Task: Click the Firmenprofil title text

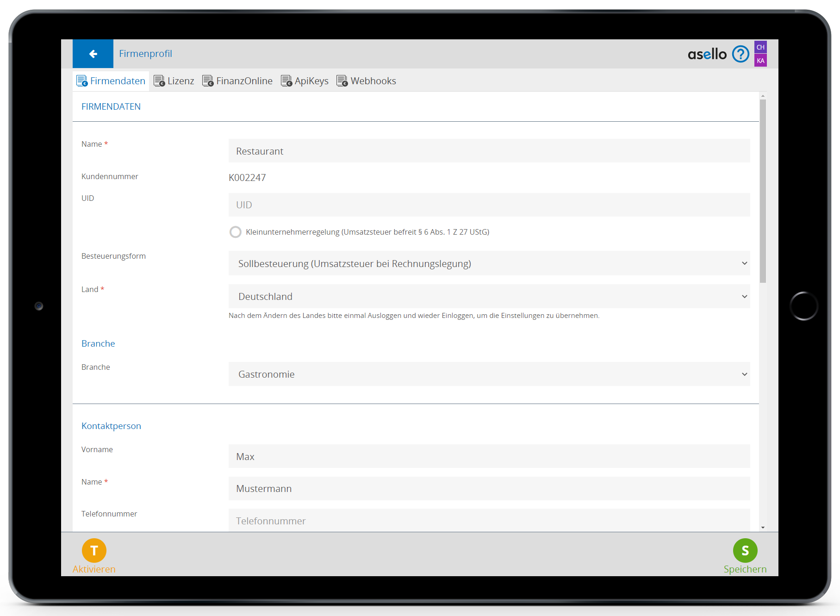Action: (x=145, y=54)
